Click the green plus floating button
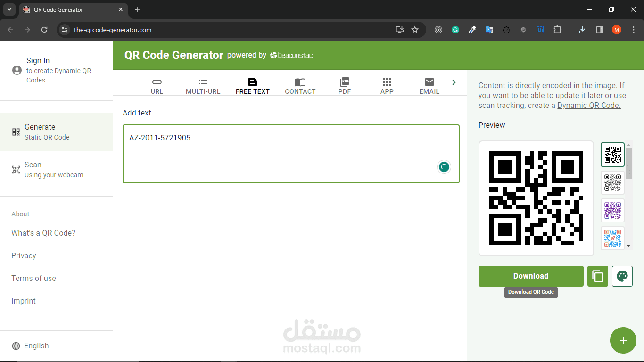Viewport: 644px width, 362px height. [x=623, y=340]
